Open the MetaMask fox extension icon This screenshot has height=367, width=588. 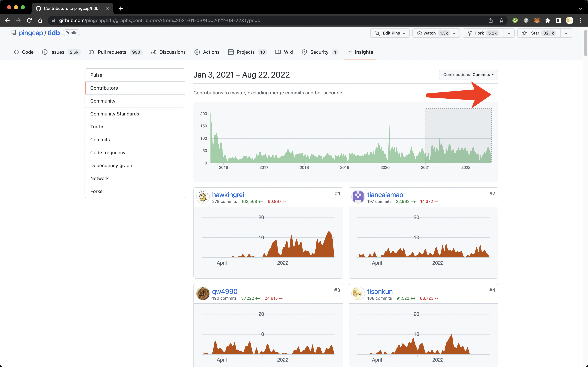tap(537, 20)
